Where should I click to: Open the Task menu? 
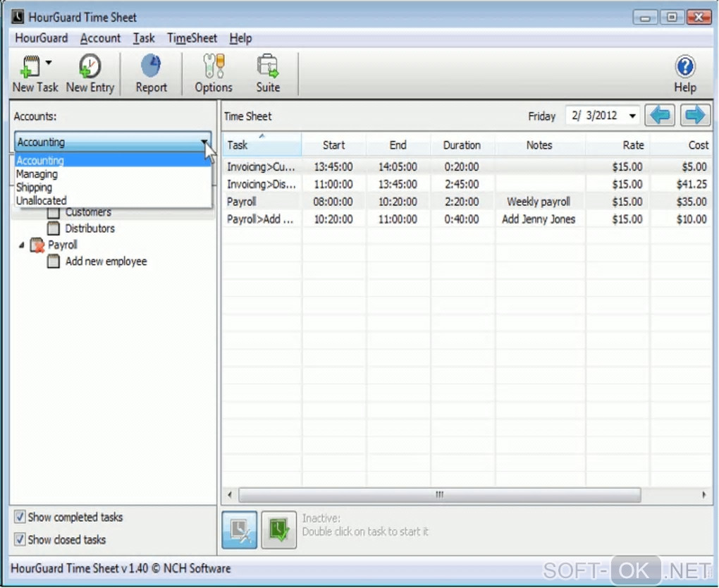[144, 38]
